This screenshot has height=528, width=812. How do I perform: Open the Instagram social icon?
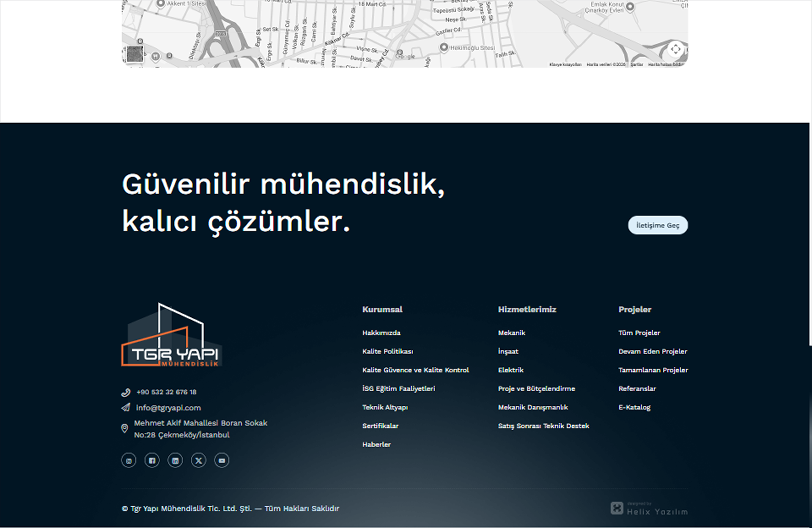pyautogui.click(x=129, y=460)
